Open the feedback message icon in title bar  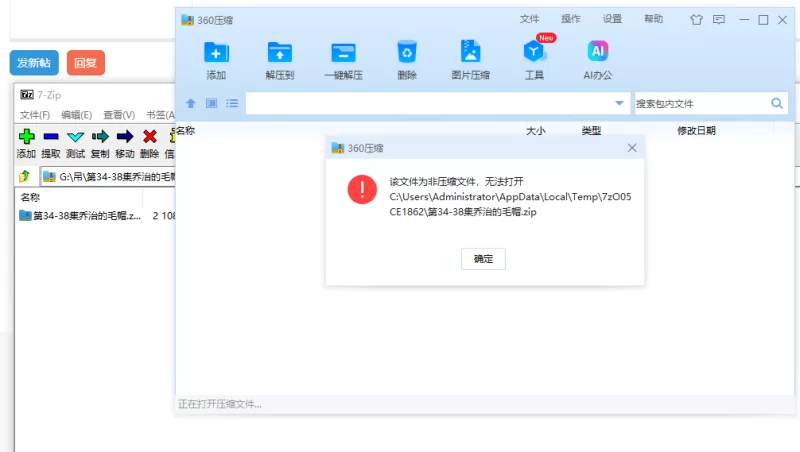click(719, 20)
